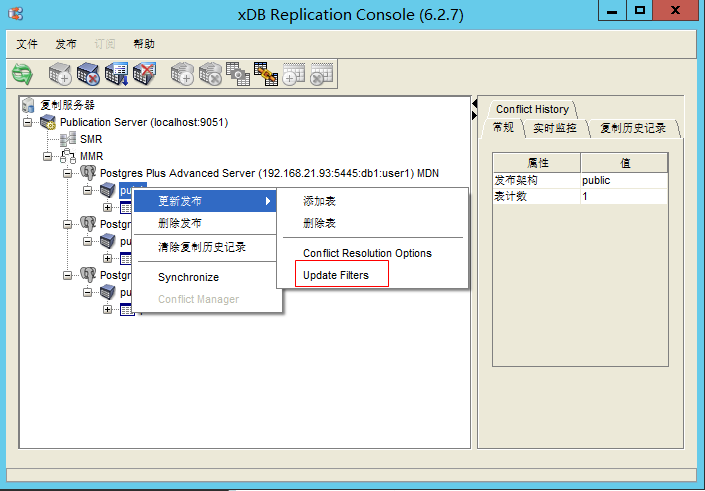Click the 属性 column header
Image resolution: width=705 pixels, height=491 pixels.
(537, 163)
